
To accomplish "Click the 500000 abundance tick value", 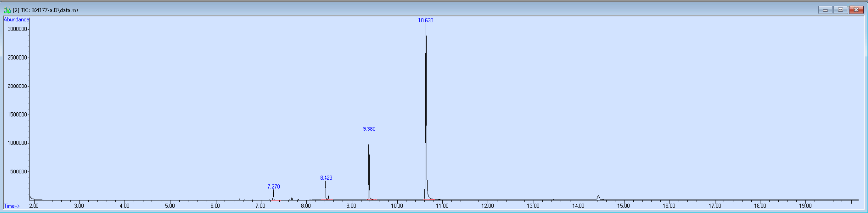I will click(18, 172).
